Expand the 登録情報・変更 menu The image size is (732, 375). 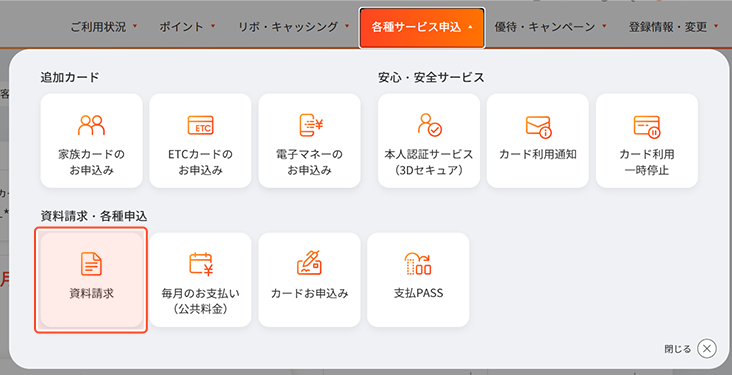click(673, 27)
